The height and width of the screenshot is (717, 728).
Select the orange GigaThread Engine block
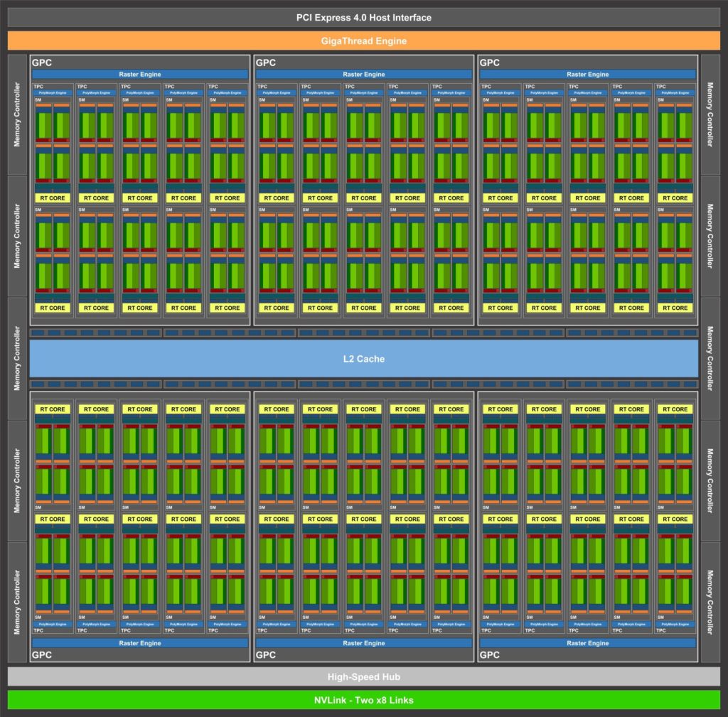(x=363, y=41)
